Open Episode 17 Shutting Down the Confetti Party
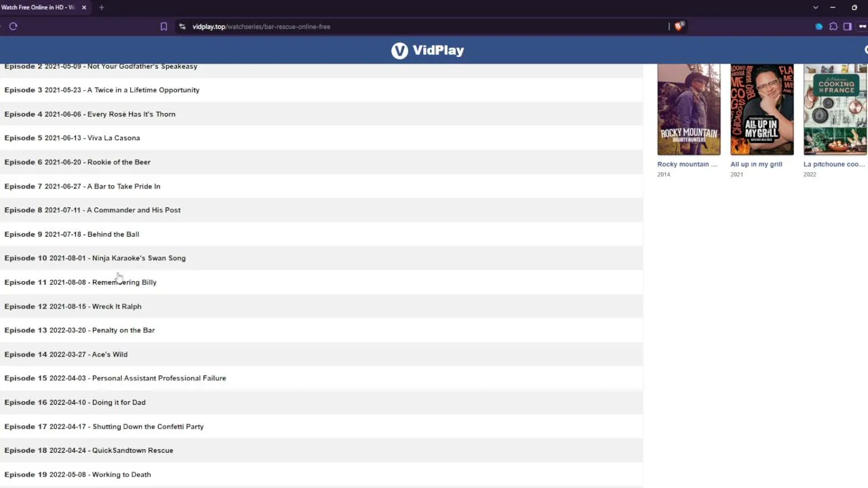This screenshot has width=868, height=488. point(321,427)
